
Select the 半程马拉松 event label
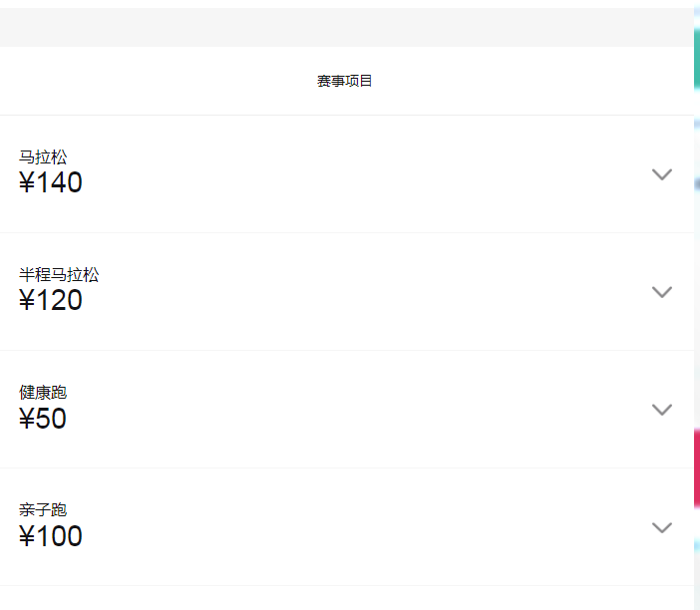pyautogui.click(x=59, y=274)
